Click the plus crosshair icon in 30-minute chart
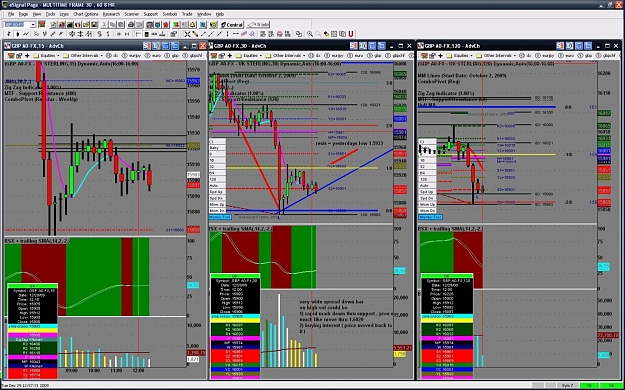 (x=230, y=55)
